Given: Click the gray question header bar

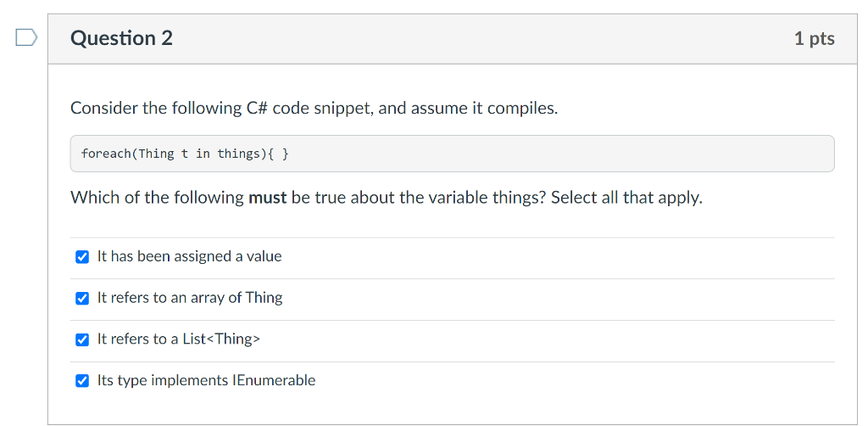Looking at the screenshot, I should coord(453,39).
